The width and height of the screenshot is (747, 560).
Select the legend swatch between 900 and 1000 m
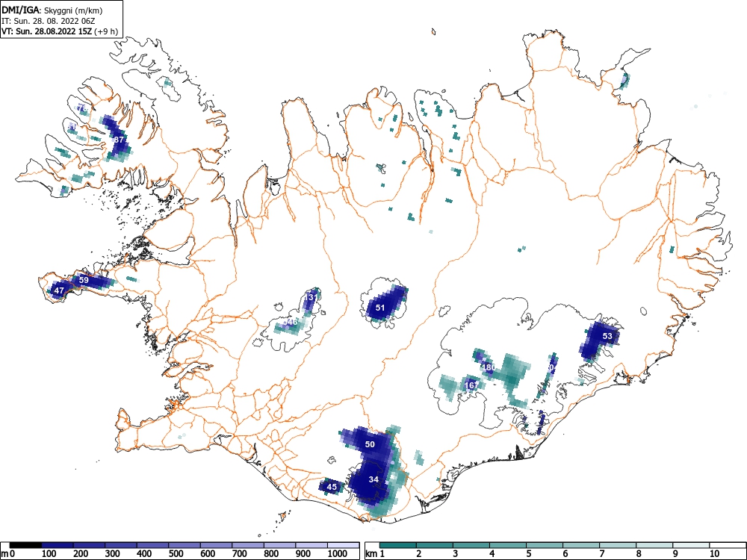(x=311, y=545)
